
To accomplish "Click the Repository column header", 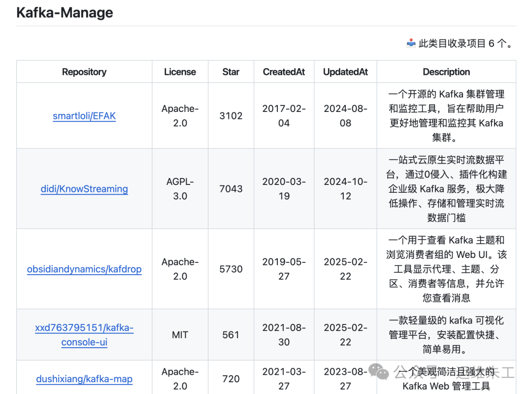I will (84, 72).
